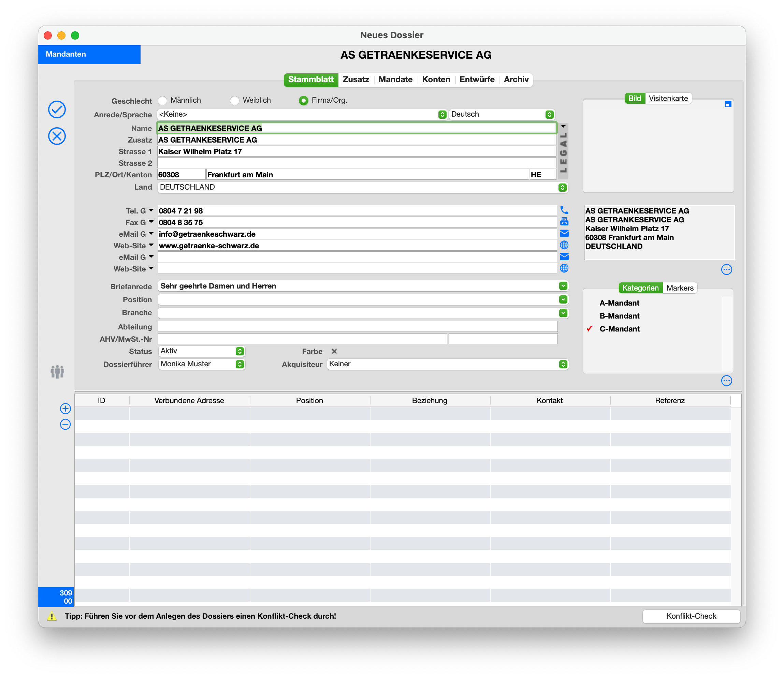Open the Akquisiteur Keiner dropdown
This screenshot has width=784, height=678.
[x=447, y=364]
